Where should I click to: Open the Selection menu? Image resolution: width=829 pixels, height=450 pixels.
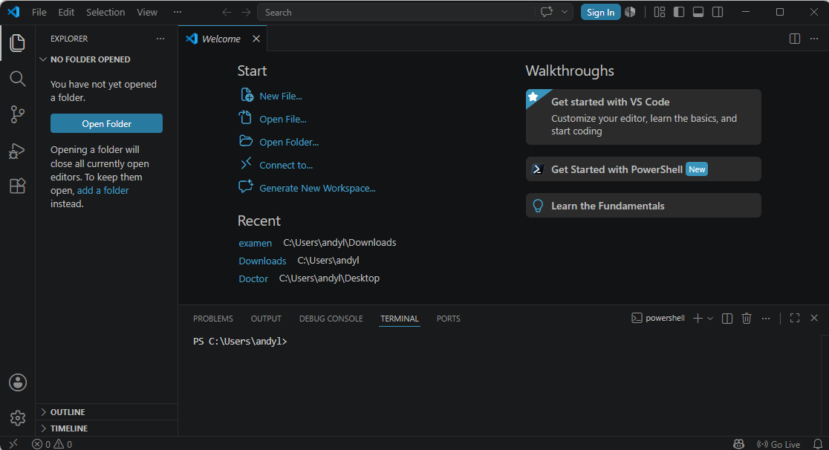point(106,12)
